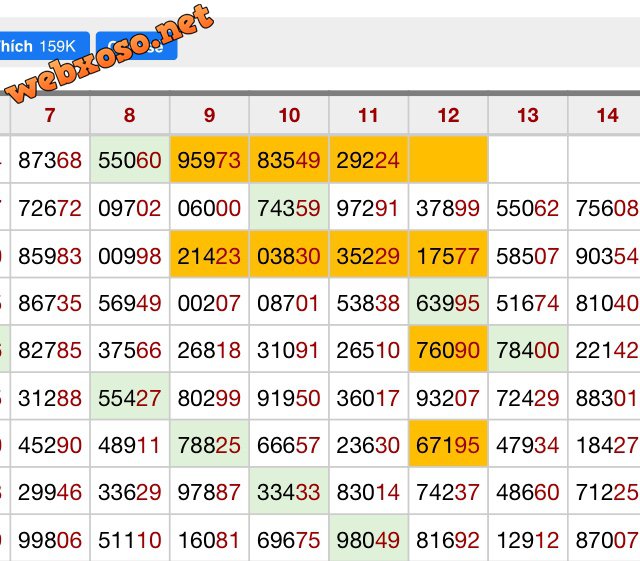Click cell with number 26510

(369, 350)
